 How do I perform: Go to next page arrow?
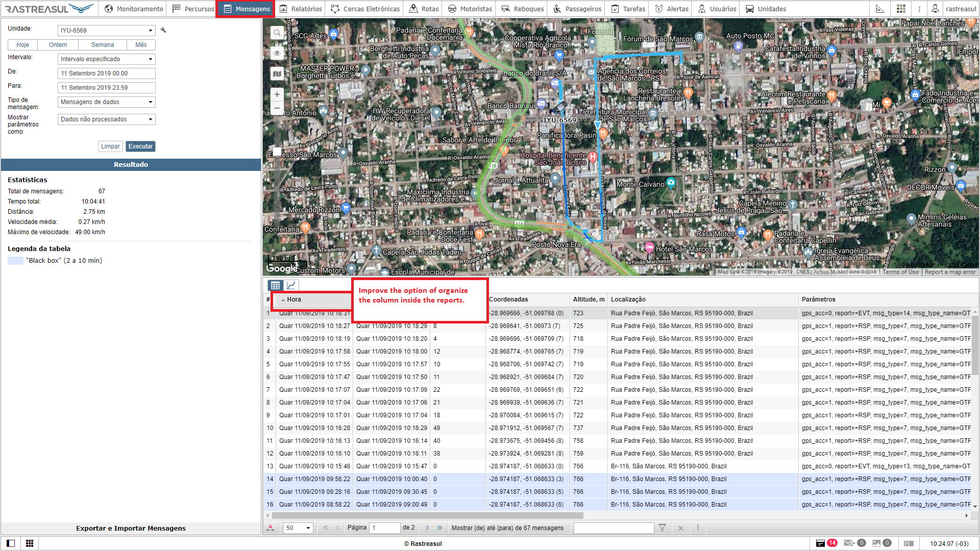pyautogui.click(x=427, y=528)
